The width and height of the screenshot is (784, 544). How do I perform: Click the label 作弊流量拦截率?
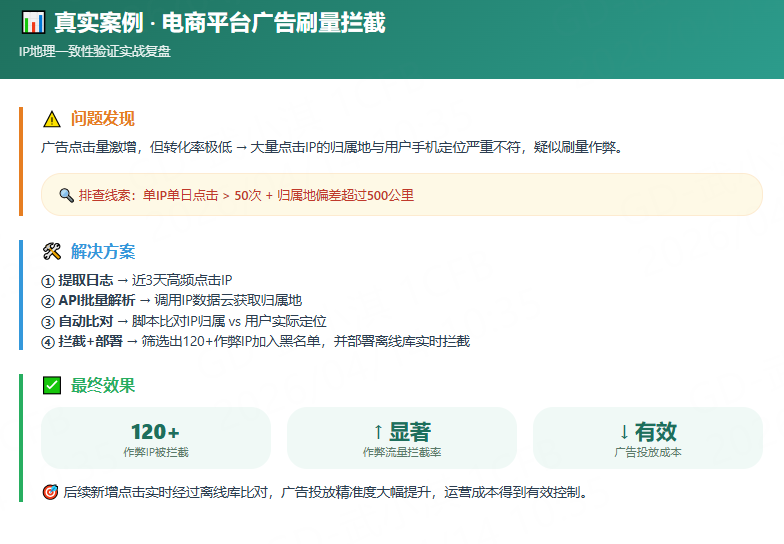pyautogui.click(x=402, y=452)
